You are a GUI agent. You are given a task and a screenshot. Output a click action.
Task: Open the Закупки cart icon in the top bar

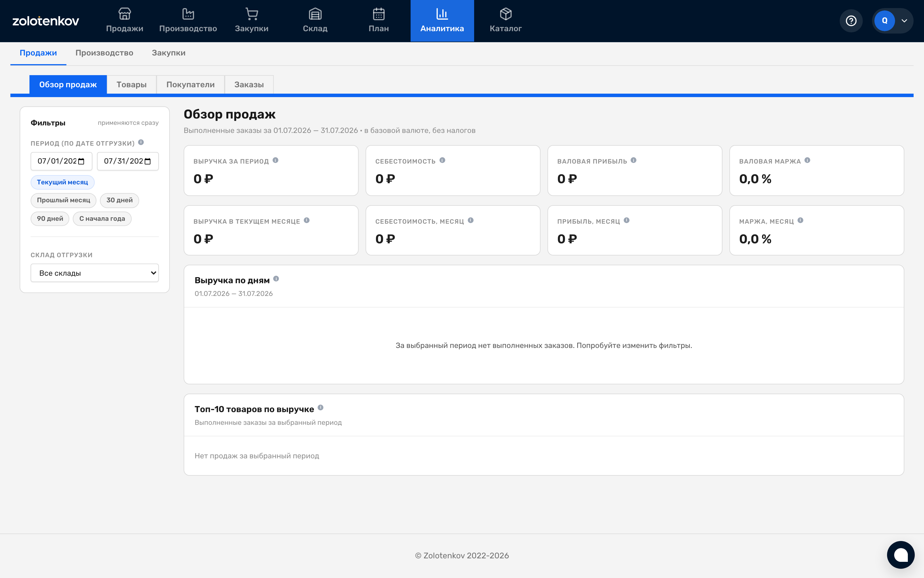coord(252,14)
